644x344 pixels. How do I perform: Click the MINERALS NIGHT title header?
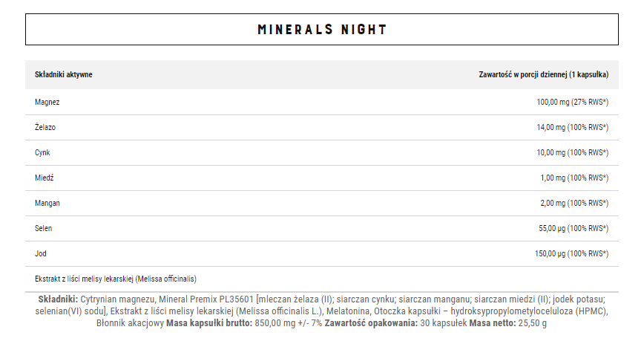322,30
